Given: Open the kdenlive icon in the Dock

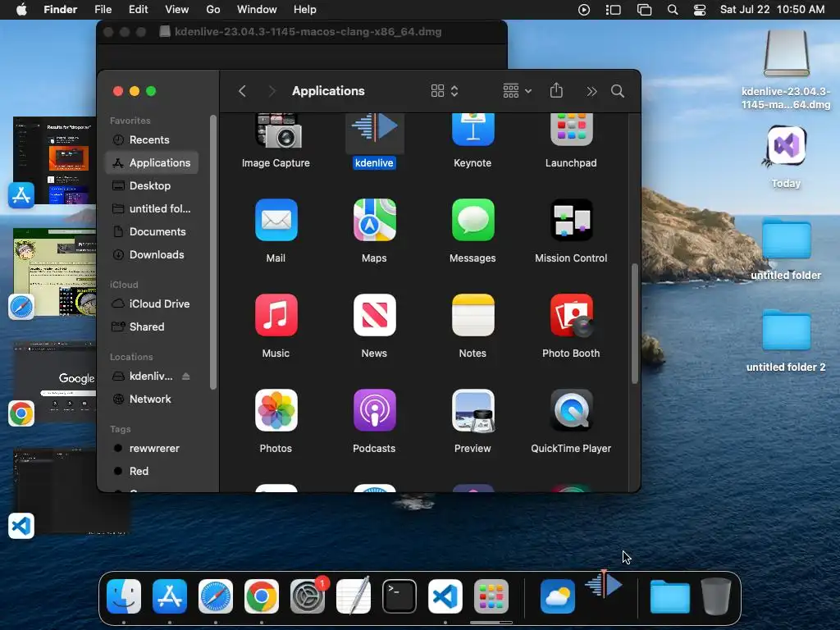Looking at the screenshot, I should pyautogui.click(x=604, y=585).
